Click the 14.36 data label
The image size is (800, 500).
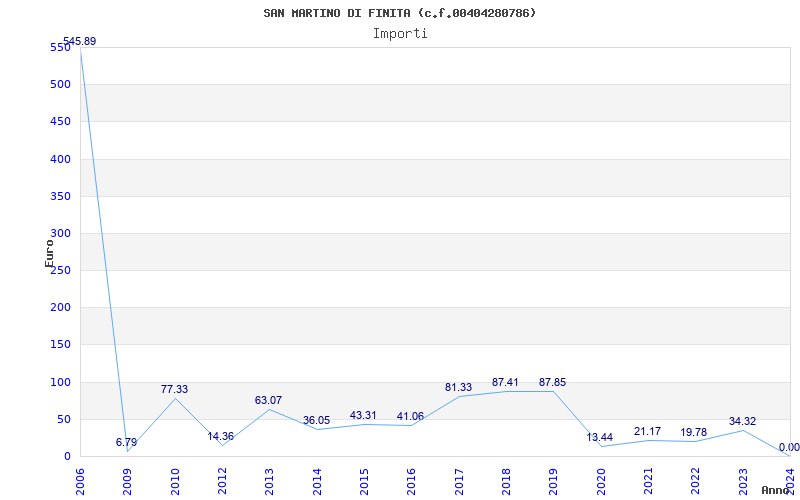pos(221,436)
